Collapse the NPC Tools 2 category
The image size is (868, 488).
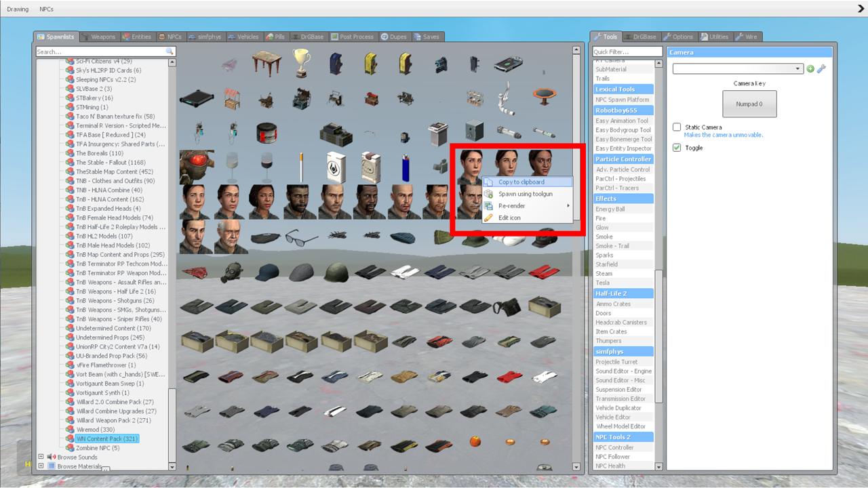pos(624,436)
